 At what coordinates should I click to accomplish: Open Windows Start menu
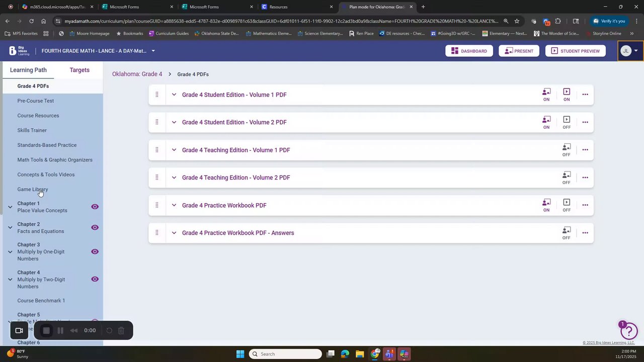pos(240,354)
